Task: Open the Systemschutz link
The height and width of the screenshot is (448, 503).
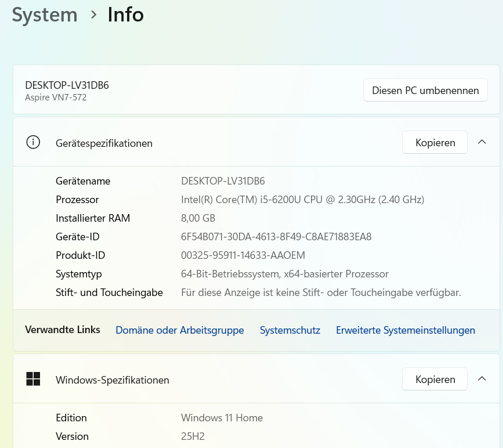Action: (x=290, y=330)
